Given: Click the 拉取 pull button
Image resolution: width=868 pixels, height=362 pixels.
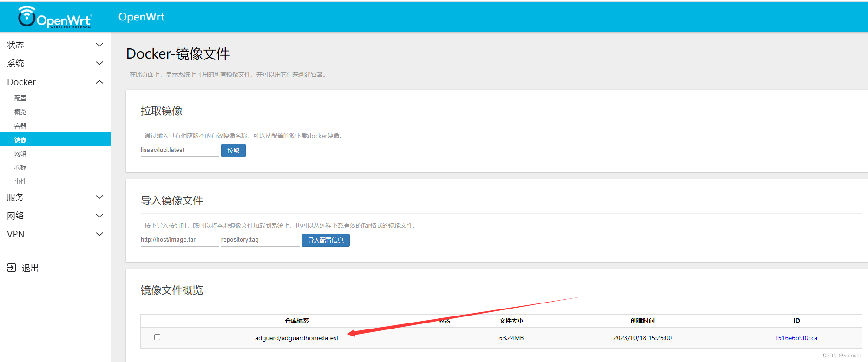Looking at the screenshot, I should pos(233,151).
